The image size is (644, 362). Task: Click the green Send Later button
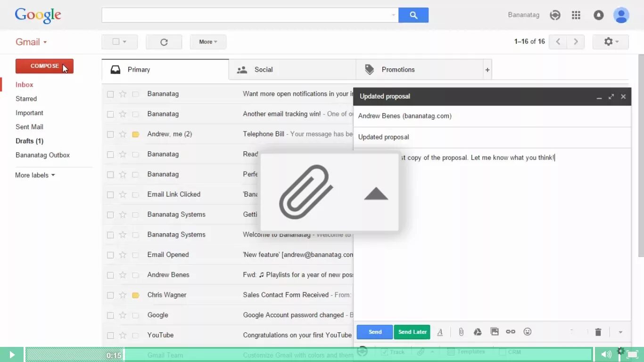point(412,332)
